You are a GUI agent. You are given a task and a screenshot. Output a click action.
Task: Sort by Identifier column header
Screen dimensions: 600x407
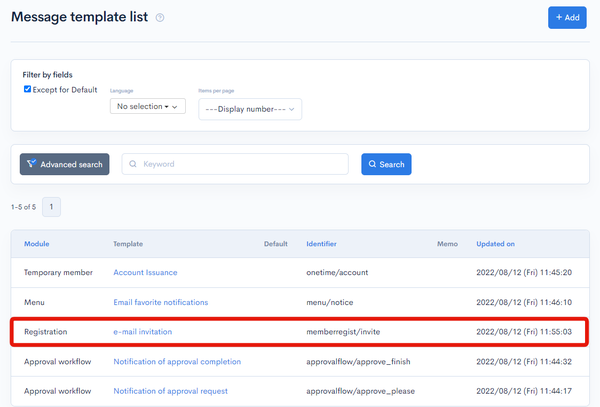[x=321, y=244]
